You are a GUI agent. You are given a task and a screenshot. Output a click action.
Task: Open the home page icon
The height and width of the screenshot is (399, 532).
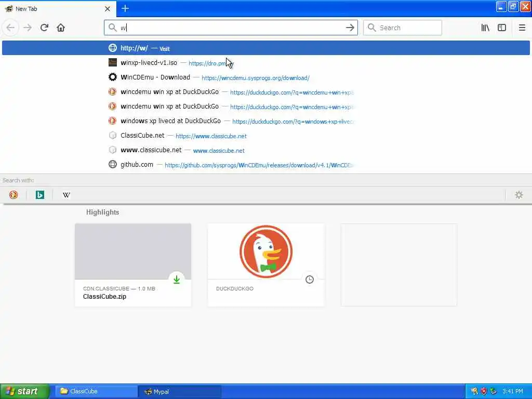point(61,28)
